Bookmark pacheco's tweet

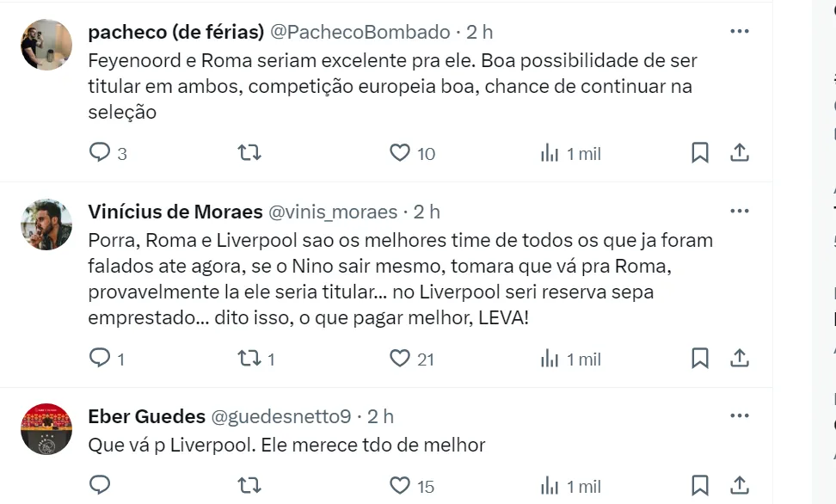click(700, 153)
